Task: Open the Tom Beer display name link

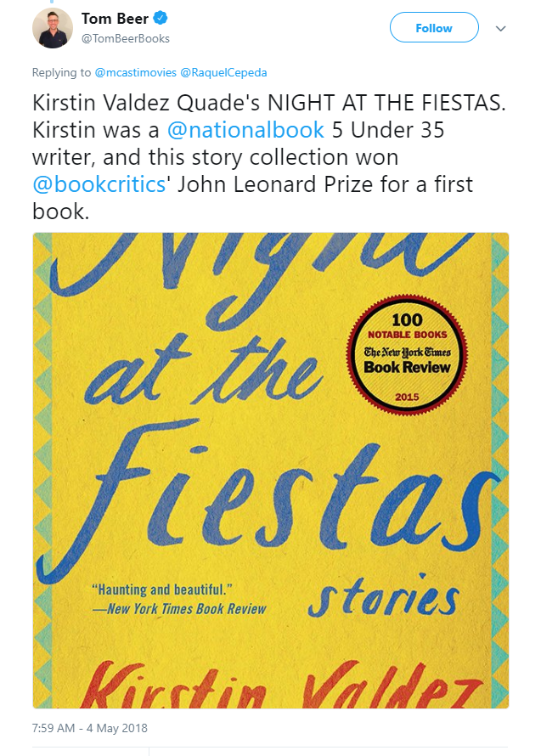Action: pyautogui.click(x=115, y=19)
